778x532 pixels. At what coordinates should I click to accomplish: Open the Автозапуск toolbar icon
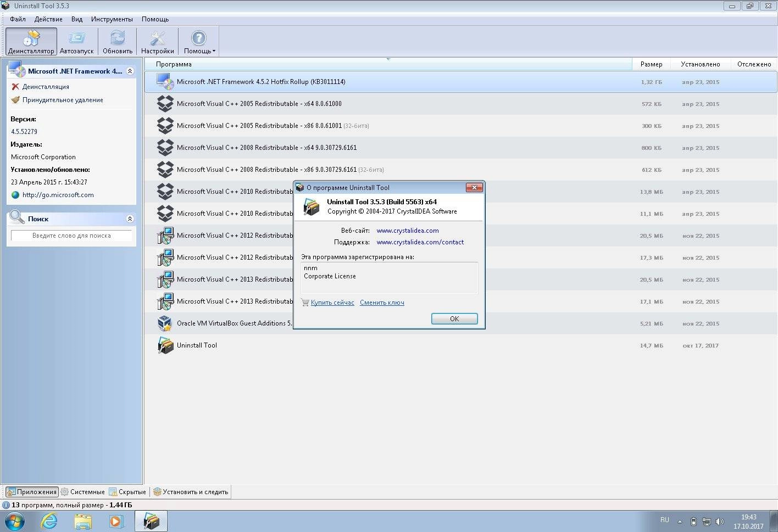tap(76, 42)
